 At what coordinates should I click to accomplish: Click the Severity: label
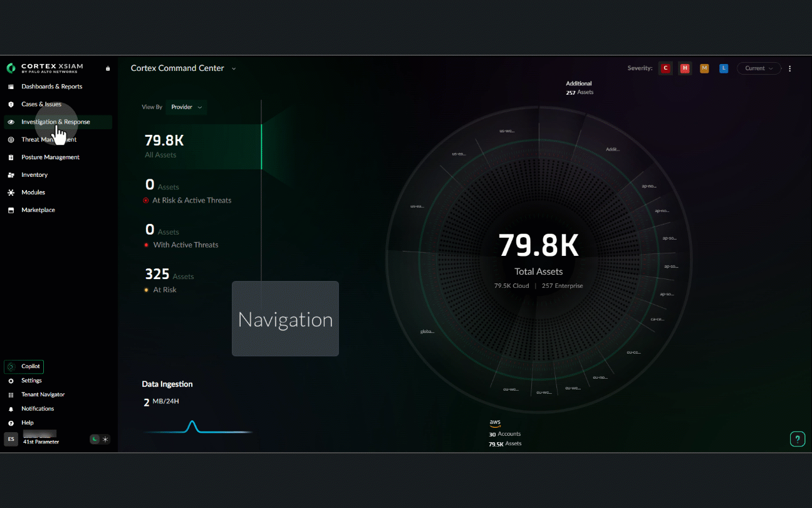point(640,68)
